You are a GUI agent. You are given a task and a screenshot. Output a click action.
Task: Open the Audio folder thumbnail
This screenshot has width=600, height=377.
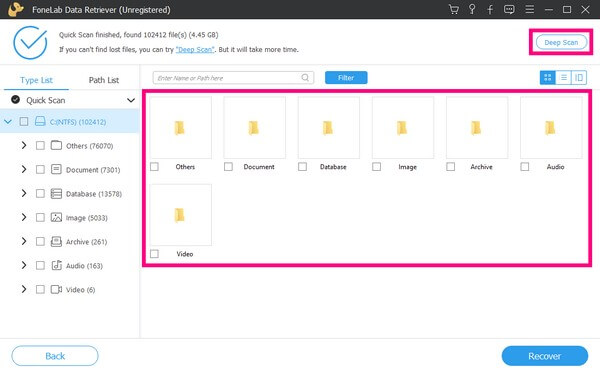point(551,127)
